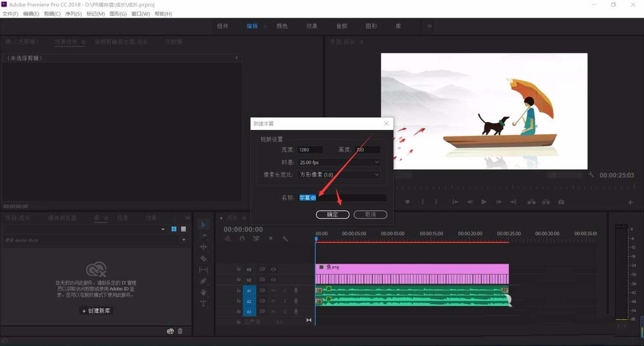Click the Creative Cloud sync status icon
644x346 pixels.
[170, 331]
